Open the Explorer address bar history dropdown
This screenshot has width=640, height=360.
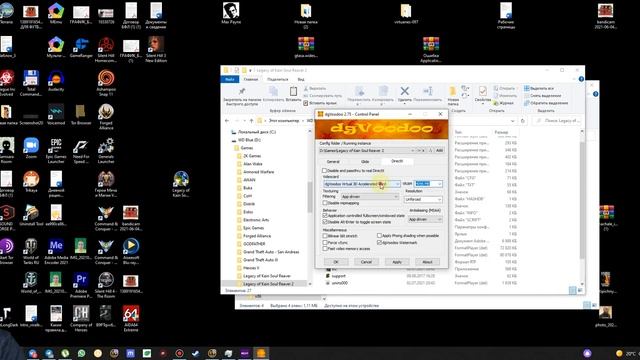pyautogui.click(x=512, y=121)
